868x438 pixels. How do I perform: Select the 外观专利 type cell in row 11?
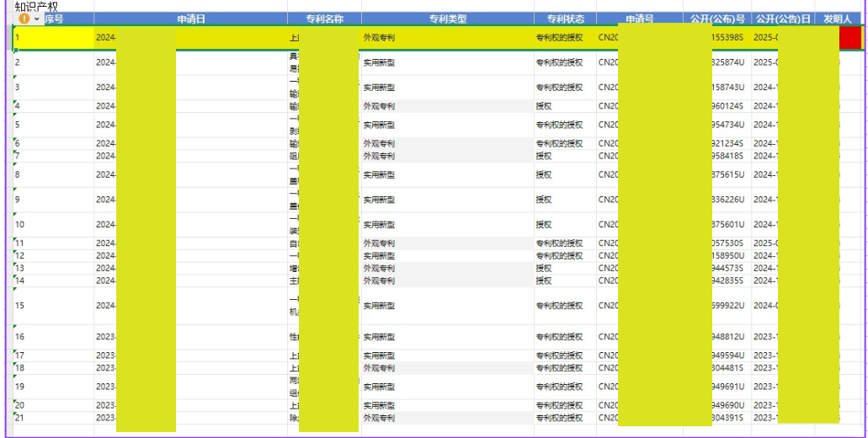click(448, 243)
